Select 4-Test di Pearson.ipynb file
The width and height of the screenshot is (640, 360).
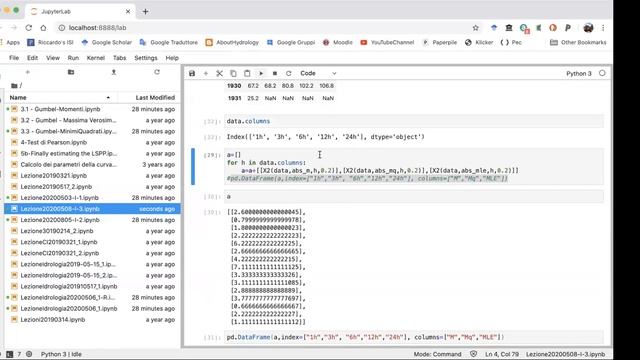(92, 142)
